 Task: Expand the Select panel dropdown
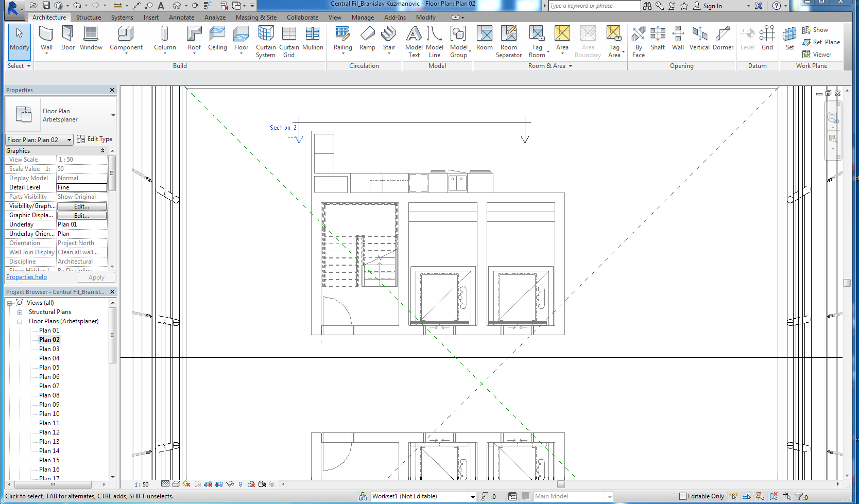[x=19, y=66]
